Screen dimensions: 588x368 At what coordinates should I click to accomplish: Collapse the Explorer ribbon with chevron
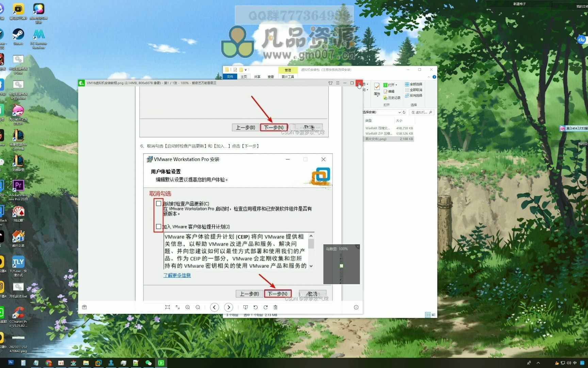click(x=429, y=77)
